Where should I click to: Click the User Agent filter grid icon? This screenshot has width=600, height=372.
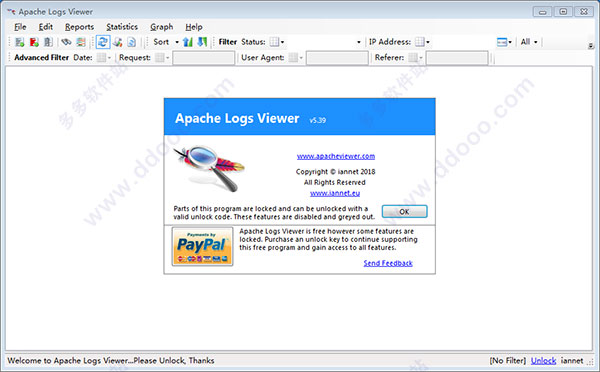coord(293,58)
